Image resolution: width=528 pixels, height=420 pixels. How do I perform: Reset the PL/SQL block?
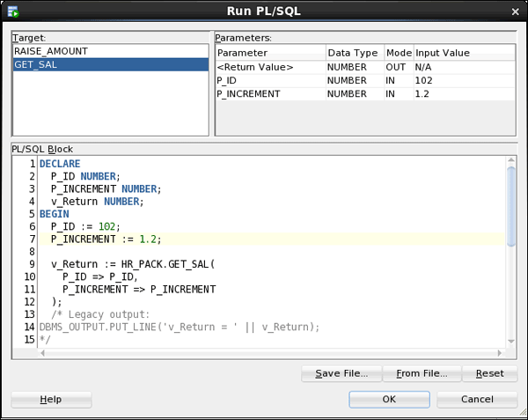[x=489, y=373]
